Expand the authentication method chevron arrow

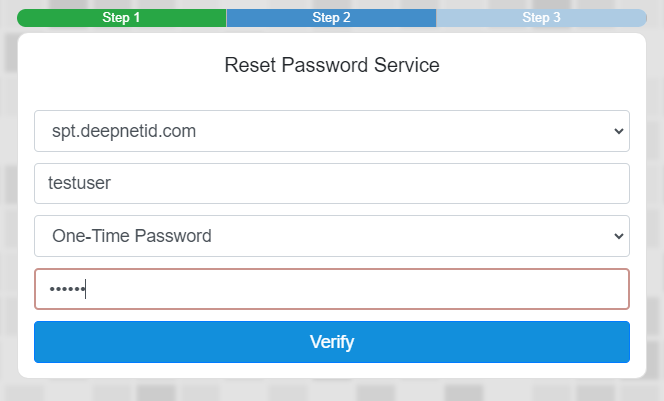(x=618, y=236)
